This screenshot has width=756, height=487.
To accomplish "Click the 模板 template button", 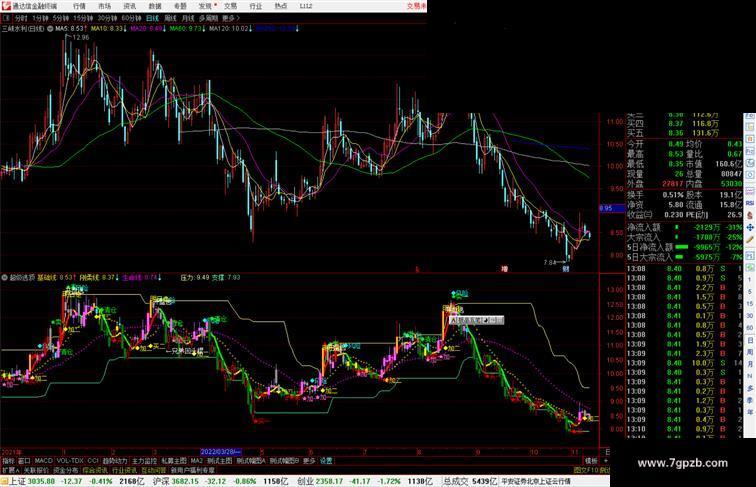I will (591, 461).
